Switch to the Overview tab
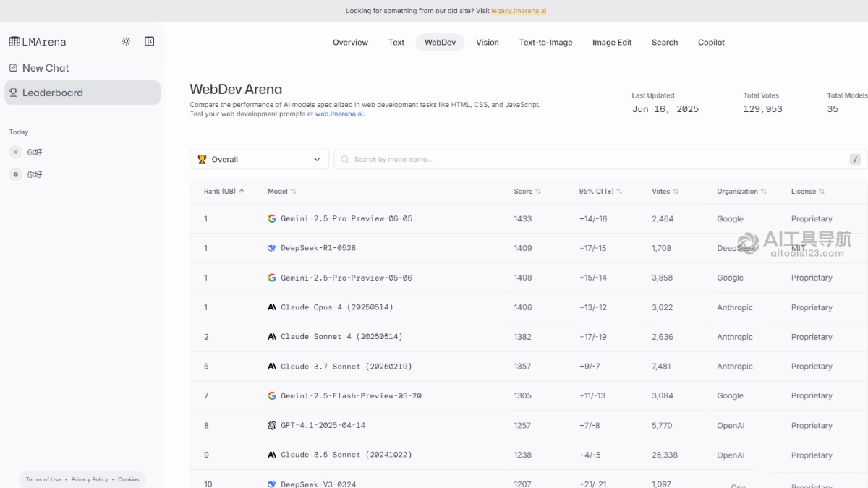Image resolution: width=868 pixels, height=488 pixels. pyautogui.click(x=350, y=42)
